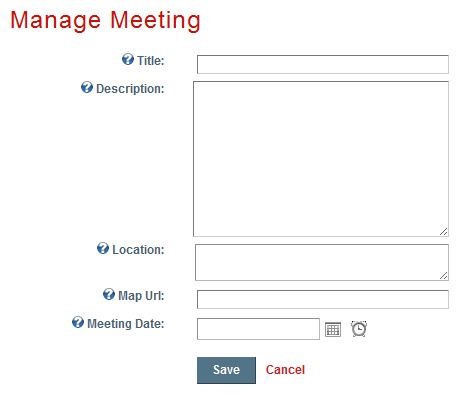Image resolution: width=468 pixels, height=395 pixels.
Task: Click the help icon beside Meeting Date
Action: (x=78, y=322)
